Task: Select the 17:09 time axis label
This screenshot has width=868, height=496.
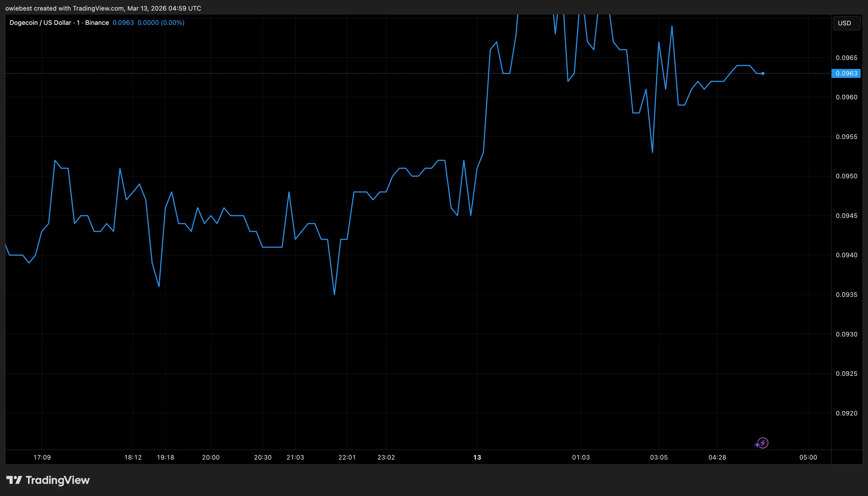Action: 42,457
